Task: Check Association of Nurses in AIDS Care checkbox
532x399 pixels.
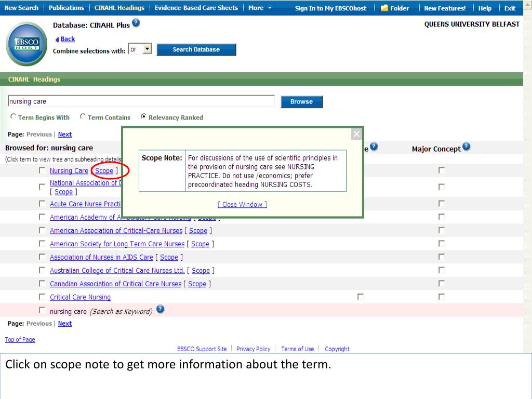Action: (x=42, y=257)
